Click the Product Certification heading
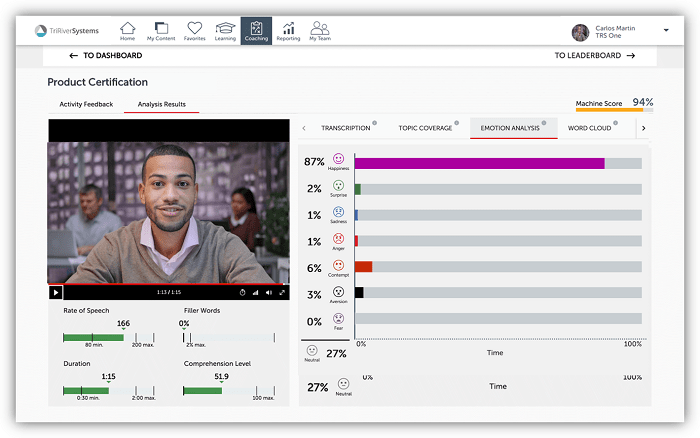 97,82
